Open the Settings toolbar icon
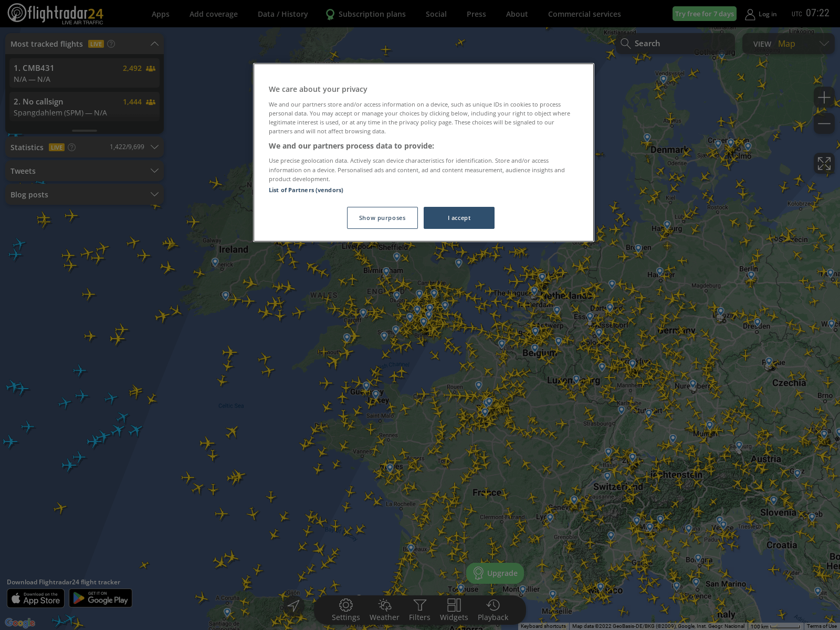The width and height of the screenshot is (840, 630). pos(345,605)
